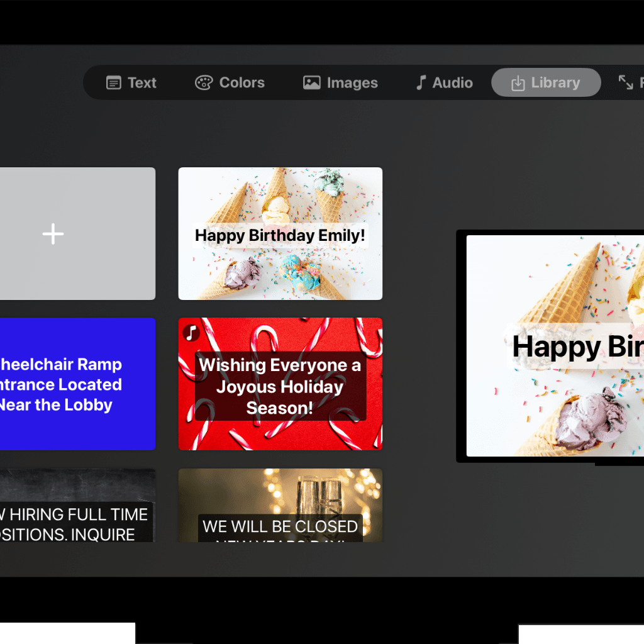Select the Wheelchair Ramp Entrance sign thumbnail

[x=69, y=384]
